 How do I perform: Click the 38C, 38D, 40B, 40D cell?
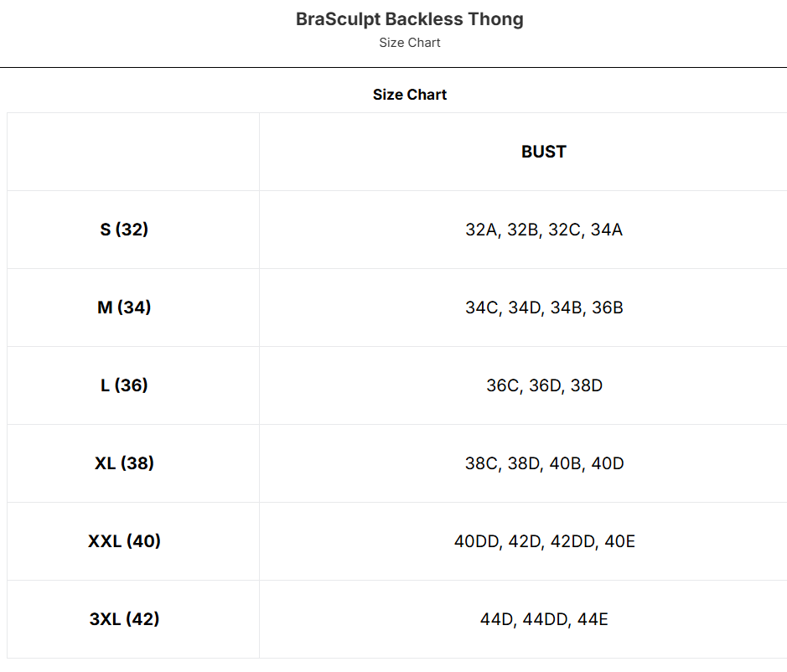pos(543,463)
